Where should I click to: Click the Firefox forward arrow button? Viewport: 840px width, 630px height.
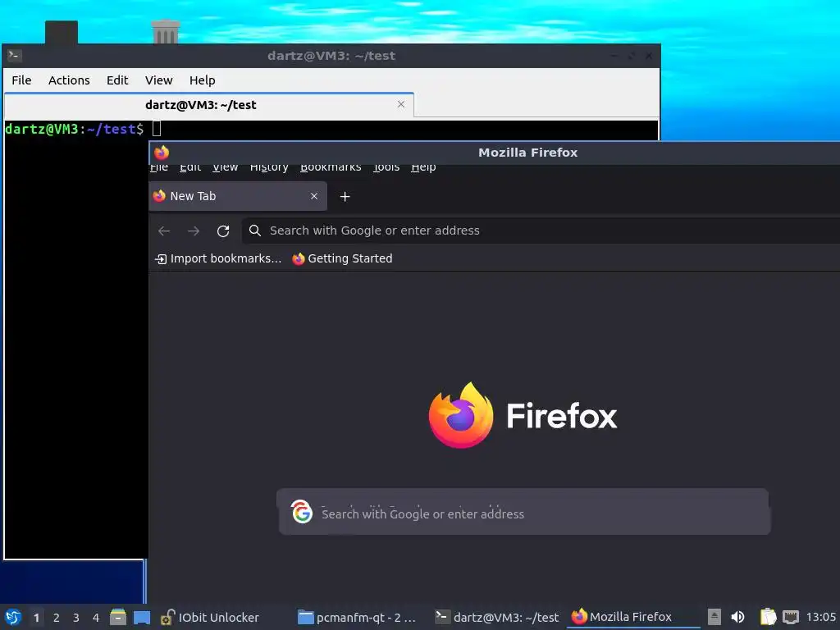tap(194, 231)
